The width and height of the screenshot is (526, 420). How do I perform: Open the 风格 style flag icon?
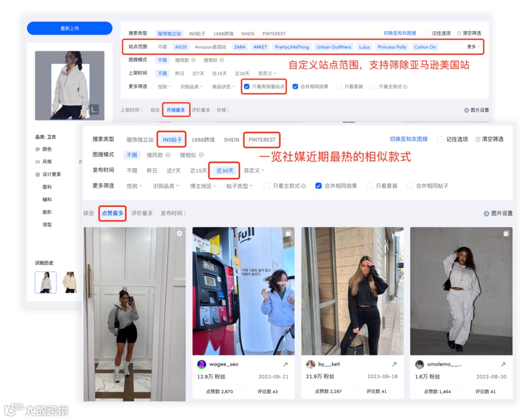click(38, 162)
